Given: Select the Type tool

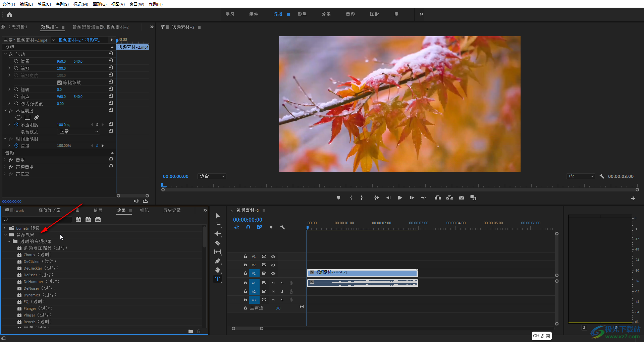Looking at the screenshot, I should click(x=218, y=279).
